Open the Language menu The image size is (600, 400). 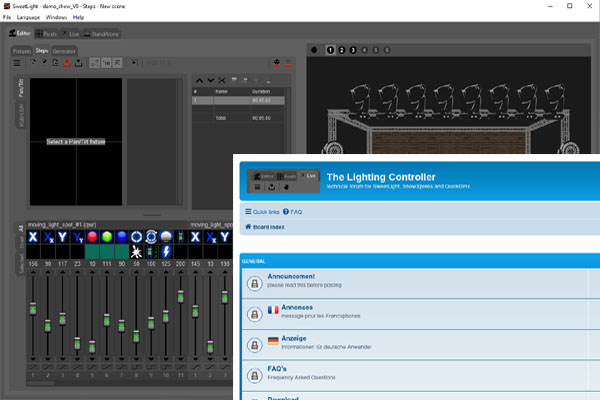[x=29, y=18]
